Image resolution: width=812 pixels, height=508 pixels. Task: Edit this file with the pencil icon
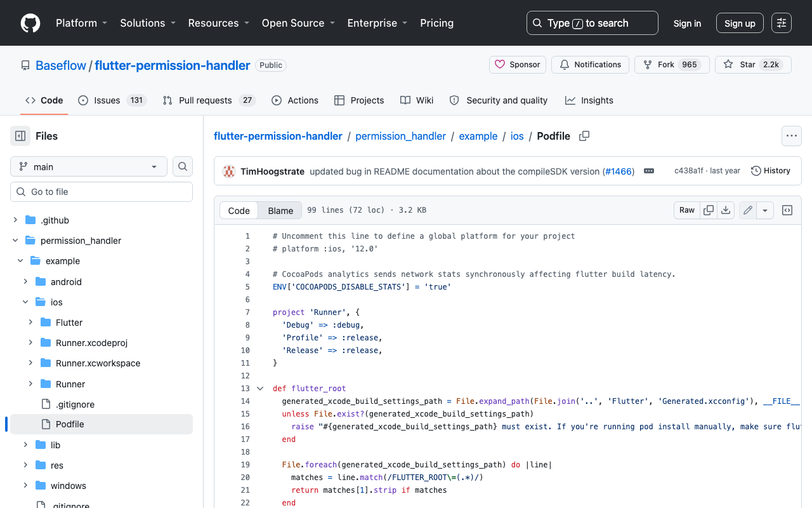(748, 210)
